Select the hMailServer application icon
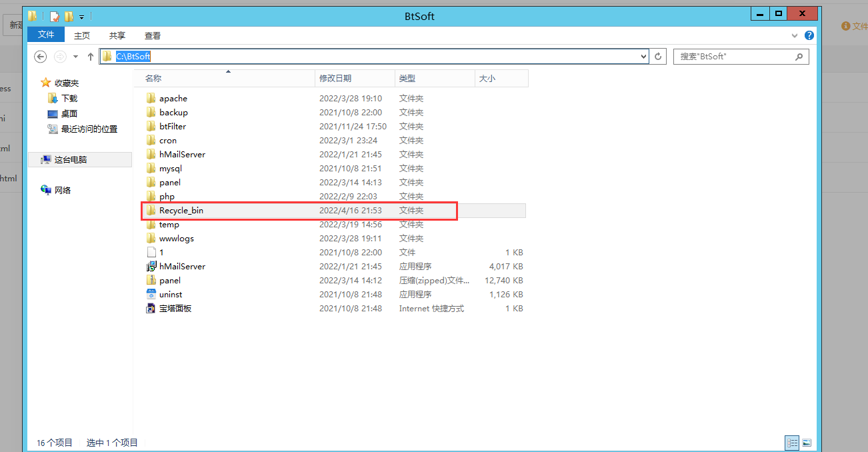The image size is (868, 452). point(151,266)
